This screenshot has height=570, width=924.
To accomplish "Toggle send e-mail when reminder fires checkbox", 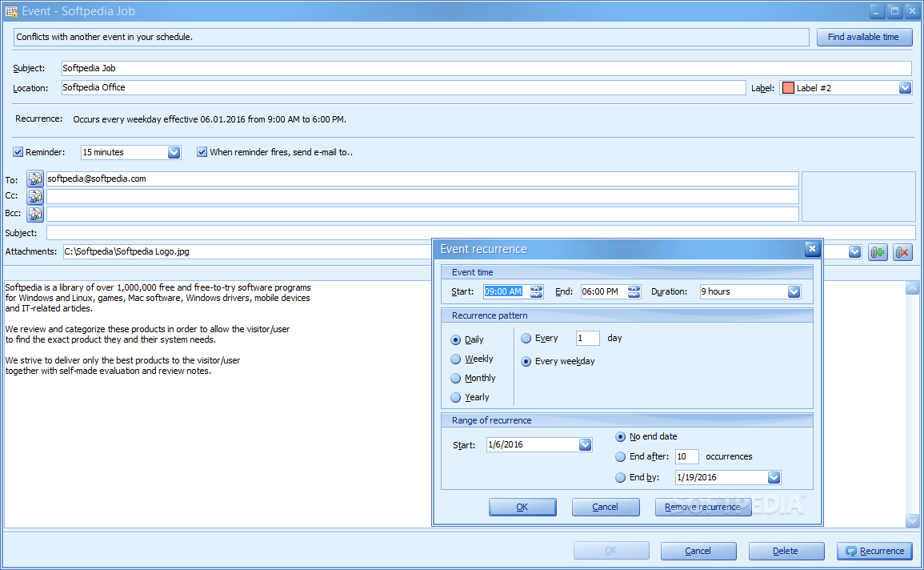I will [202, 152].
